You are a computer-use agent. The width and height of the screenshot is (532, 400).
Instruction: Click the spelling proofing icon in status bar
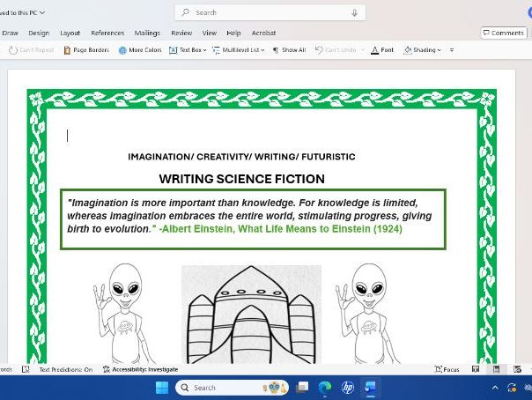tap(26, 369)
